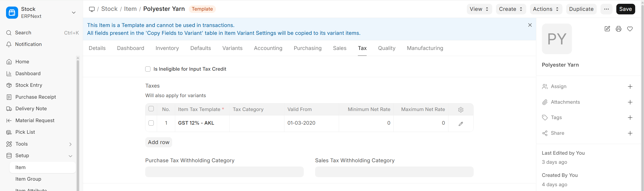Save the Polyester Yarn item
The width and height of the screenshot is (644, 191).
(x=625, y=9)
